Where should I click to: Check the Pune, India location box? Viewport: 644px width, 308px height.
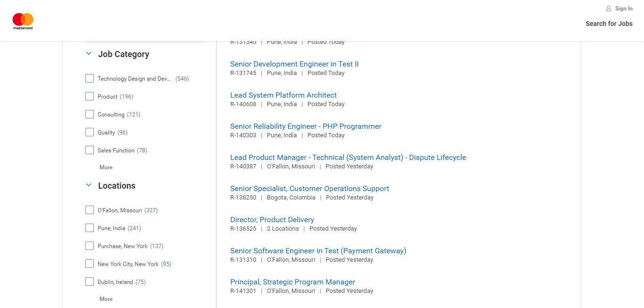[90, 228]
